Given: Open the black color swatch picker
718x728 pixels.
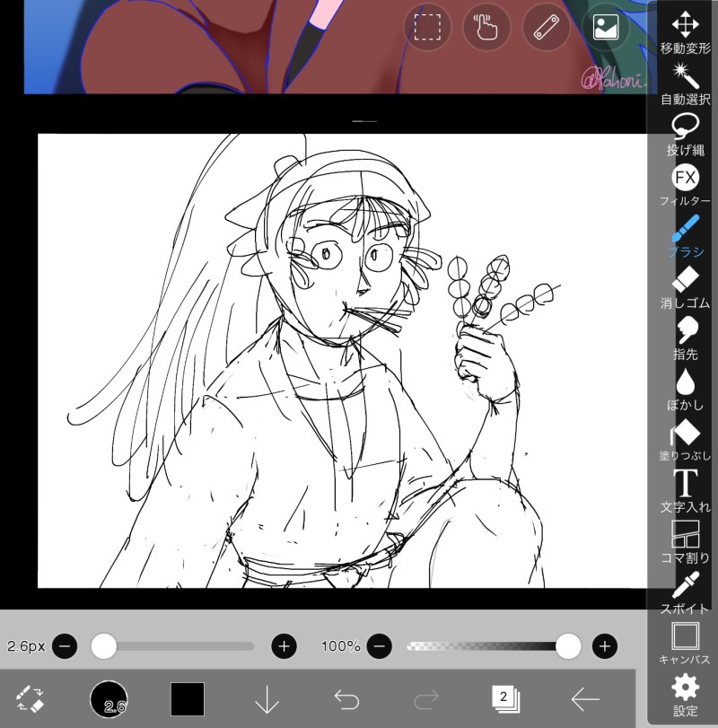Looking at the screenshot, I should coord(188,698).
